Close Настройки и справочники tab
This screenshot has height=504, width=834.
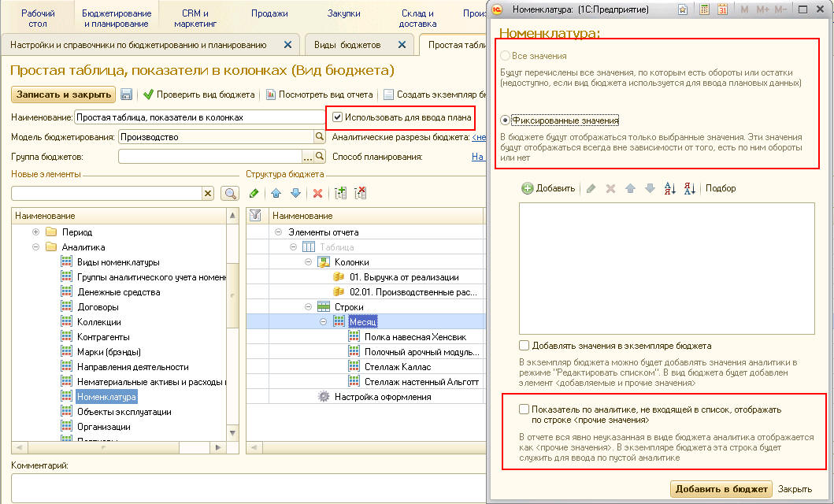click(x=287, y=45)
